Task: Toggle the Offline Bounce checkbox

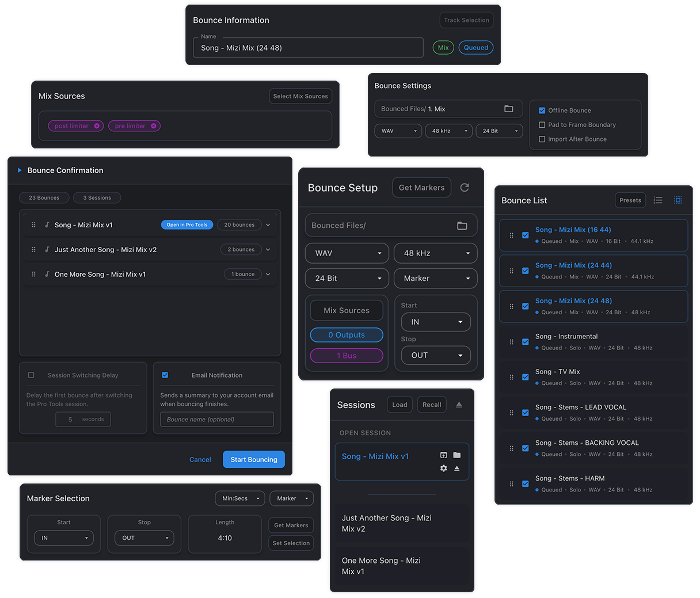Action: [x=542, y=111]
